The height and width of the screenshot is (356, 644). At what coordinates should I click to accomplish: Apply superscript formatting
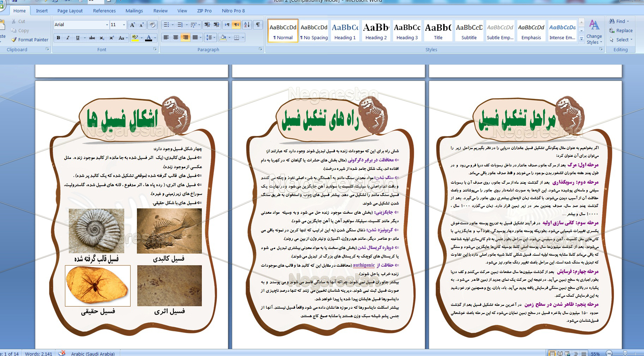click(x=112, y=38)
